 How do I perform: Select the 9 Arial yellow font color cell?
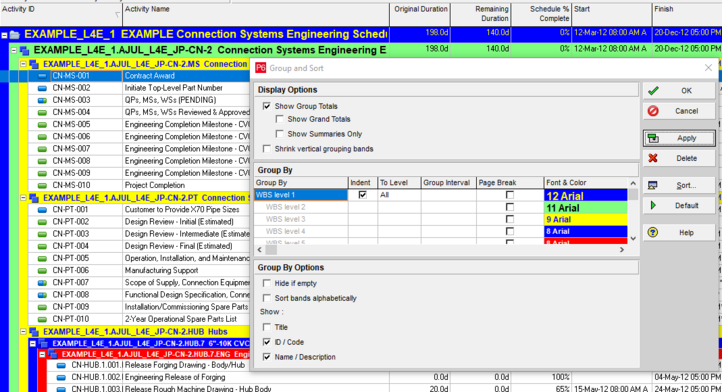(586, 219)
